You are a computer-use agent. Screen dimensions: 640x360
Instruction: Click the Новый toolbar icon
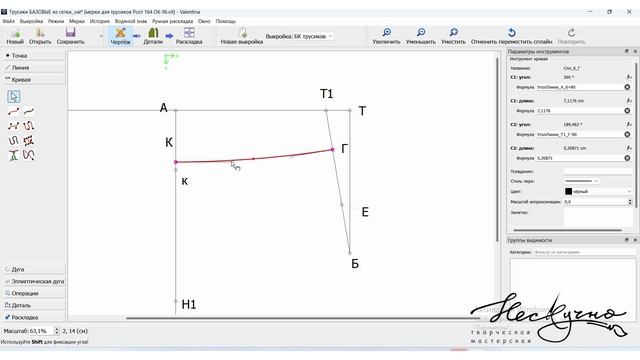(x=15, y=33)
